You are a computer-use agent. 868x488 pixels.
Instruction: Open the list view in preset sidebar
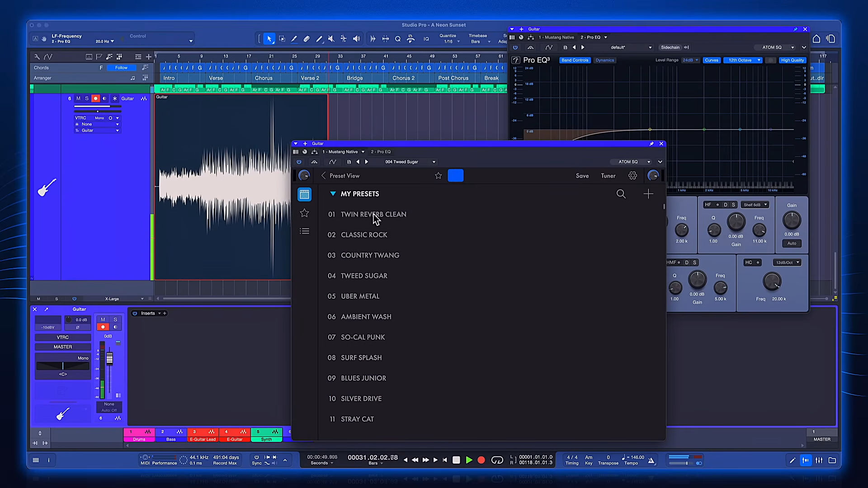304,231
